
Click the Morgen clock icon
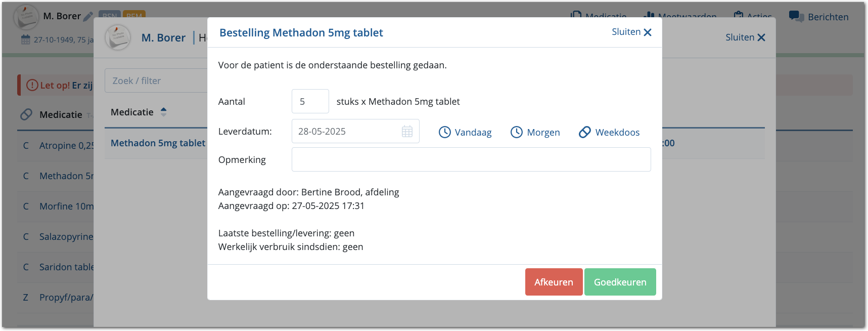point(516,132)
